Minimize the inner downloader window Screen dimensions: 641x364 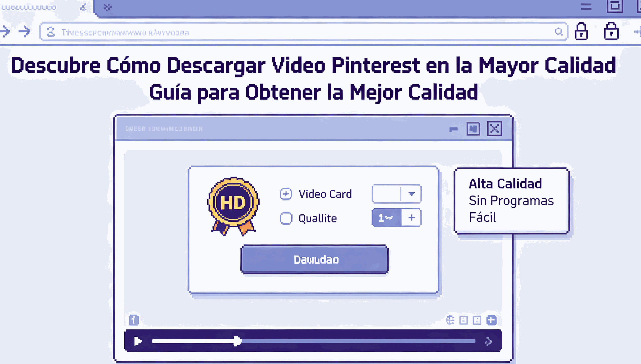(x=453, y=129)
